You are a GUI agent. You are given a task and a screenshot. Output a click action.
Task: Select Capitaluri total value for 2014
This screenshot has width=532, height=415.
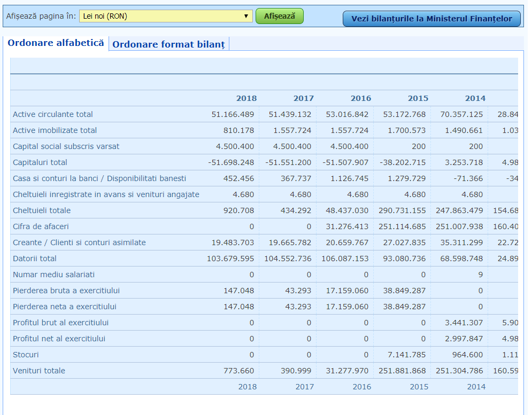[x=464, y=162]
